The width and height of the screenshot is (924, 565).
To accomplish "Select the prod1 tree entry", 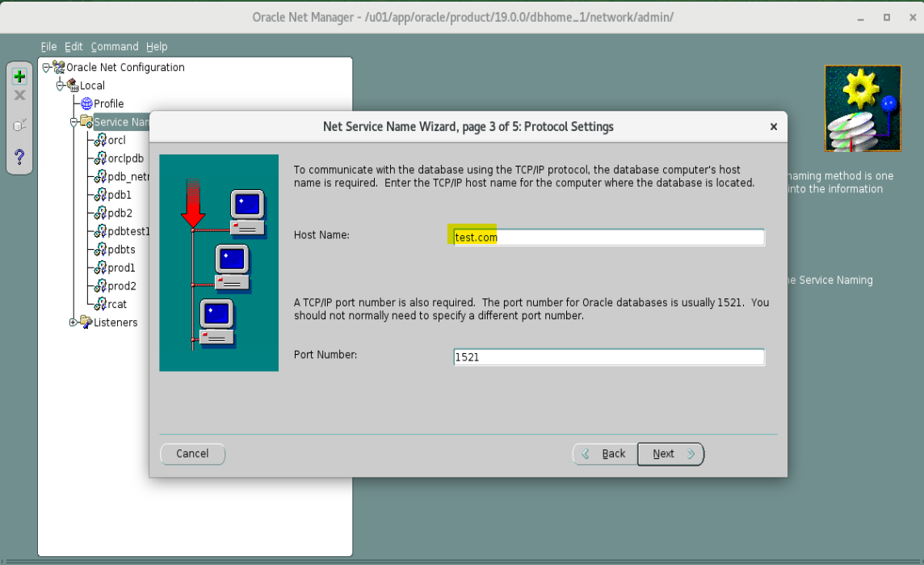I will click(121, 268).
